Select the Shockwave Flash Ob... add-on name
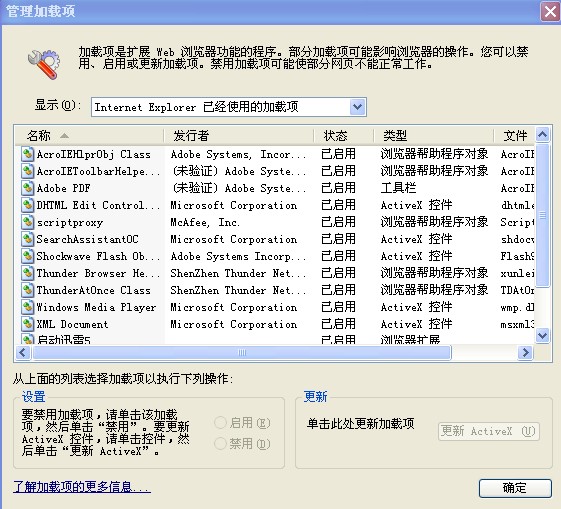This screenshot has height=509, width=561. pyautogui.click(x=98, y=256)
